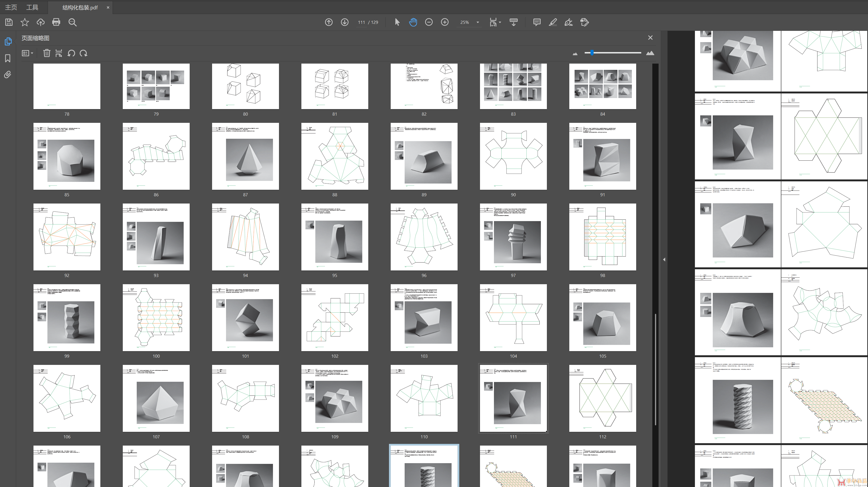Add a comment with the speech bubble icon
Viewport: 868px width, 487px height.
(537, 22)
